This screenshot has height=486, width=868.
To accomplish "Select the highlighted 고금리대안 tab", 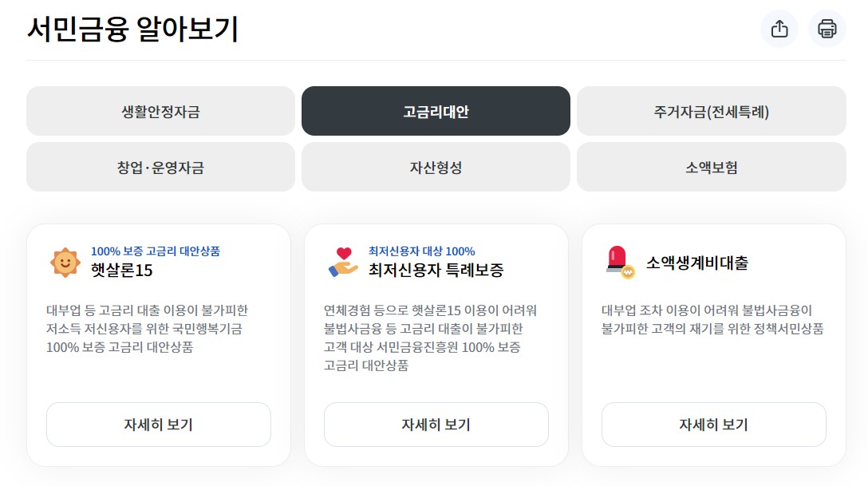I will pyautogui.click(x=436, y=111).
